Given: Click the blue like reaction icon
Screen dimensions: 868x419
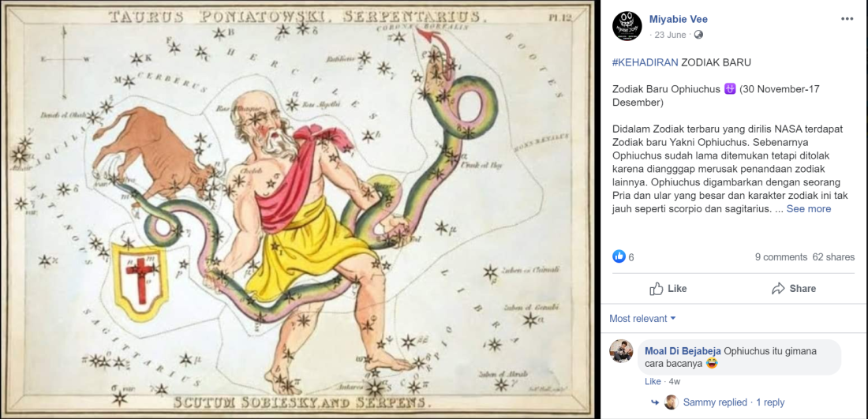Looking at the screenshot, I should [619, 256].
